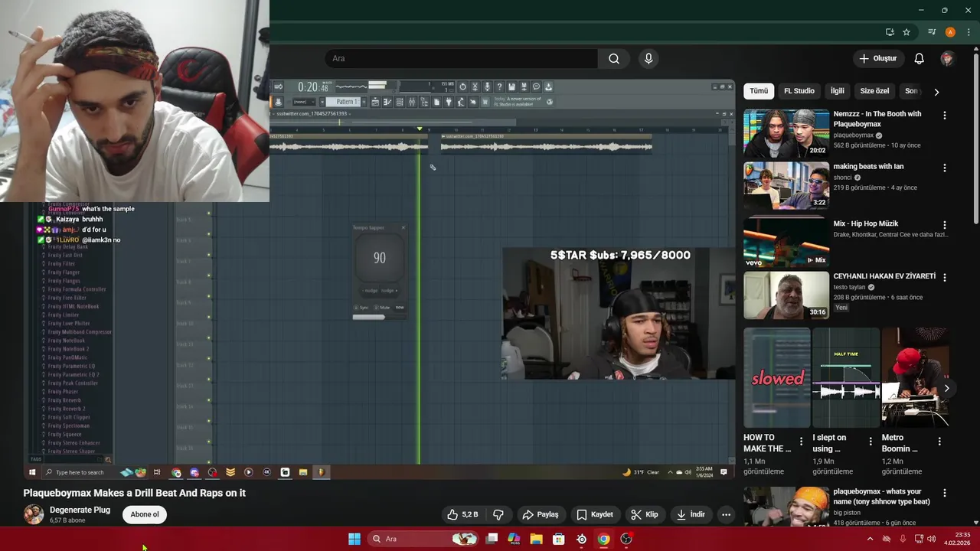Open making beats with Ian thumbnail
The width and height of the screenshot is (980, 551).
[786, 186]
